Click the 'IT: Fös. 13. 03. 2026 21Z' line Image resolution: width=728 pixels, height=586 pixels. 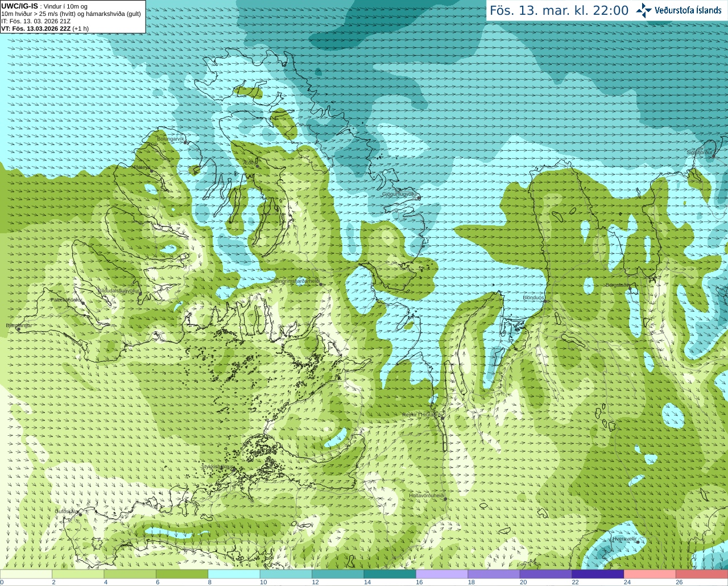pos(36,21)
